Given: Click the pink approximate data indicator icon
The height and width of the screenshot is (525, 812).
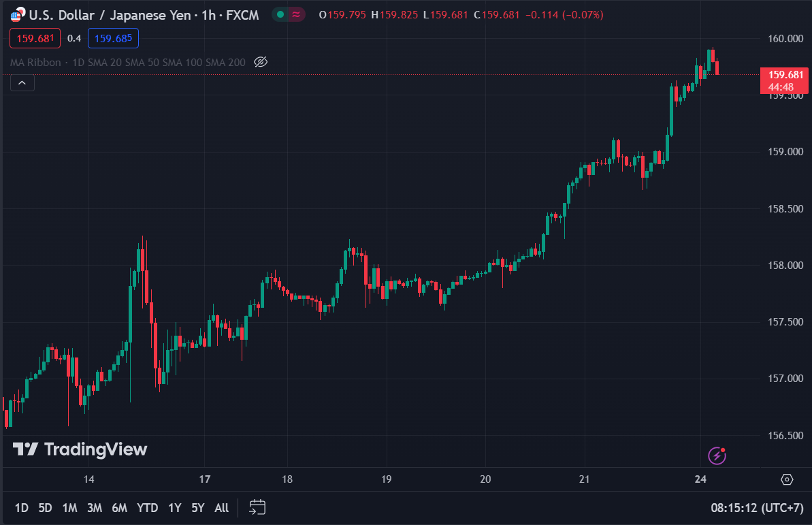Looking at the screenshot, I should [x=296, y=14].
